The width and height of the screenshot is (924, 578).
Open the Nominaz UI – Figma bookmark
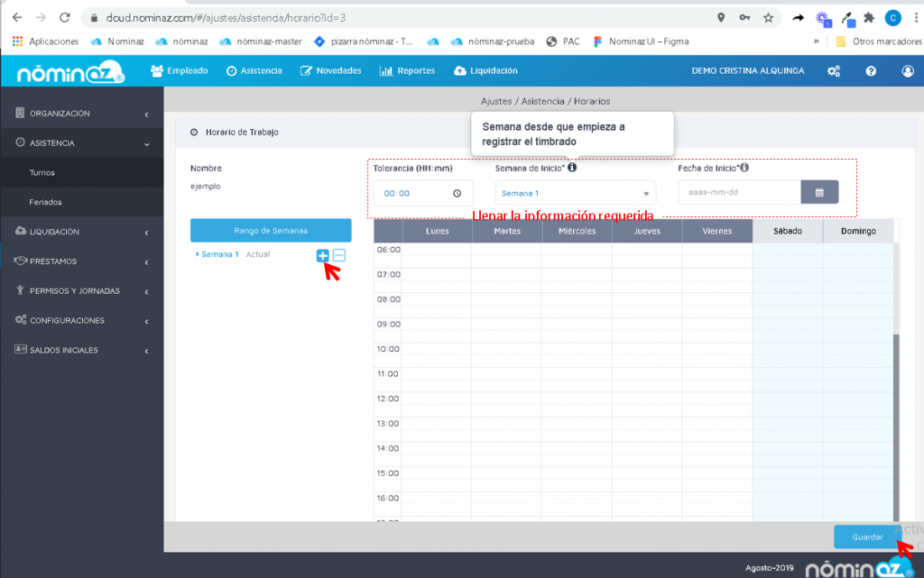(642, 41)
